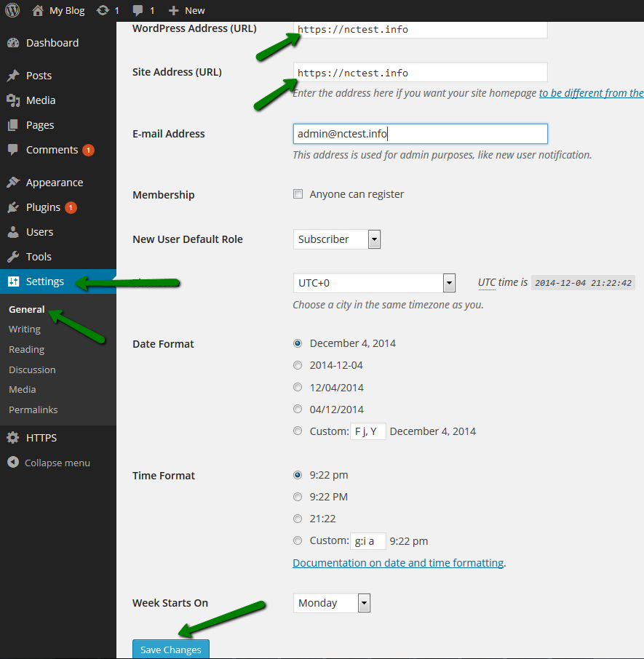Select time format 9:22 PM uppercase
644x659 pixels.
pos(298,497)
